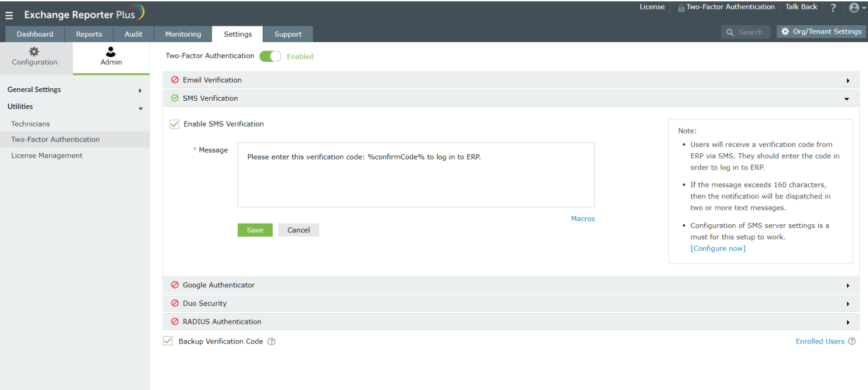Click the disabled status icon for Email Verification
This screenshot has height=390, width=868.
[x=175, y=80]
